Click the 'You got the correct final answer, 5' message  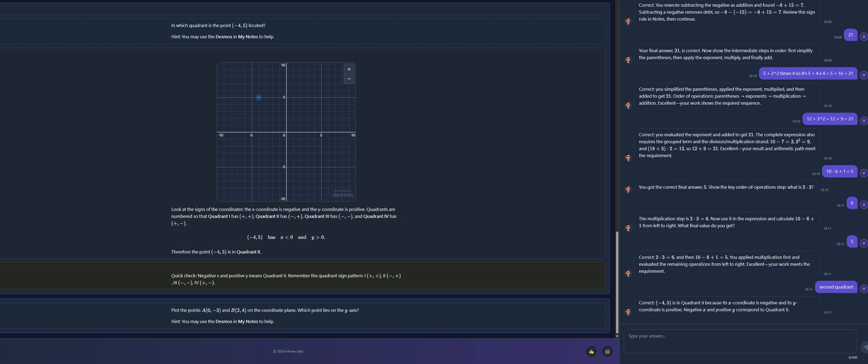726,187
